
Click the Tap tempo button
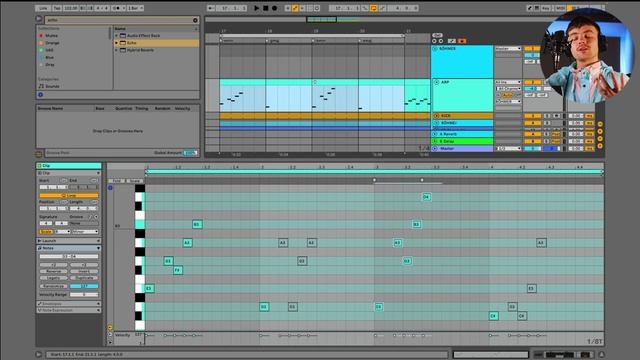point(57,8)
